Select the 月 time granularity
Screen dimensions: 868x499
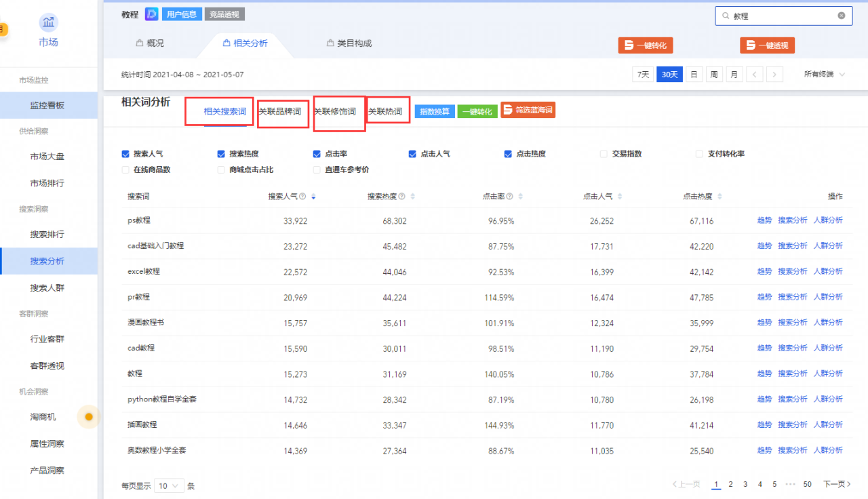pyautogui.click(x=734, y=75)
